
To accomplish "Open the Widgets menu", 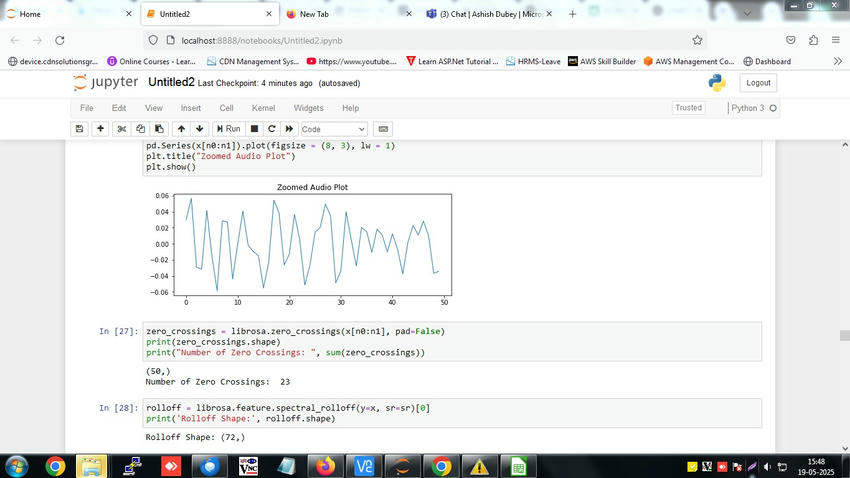I will click(308, 108).
